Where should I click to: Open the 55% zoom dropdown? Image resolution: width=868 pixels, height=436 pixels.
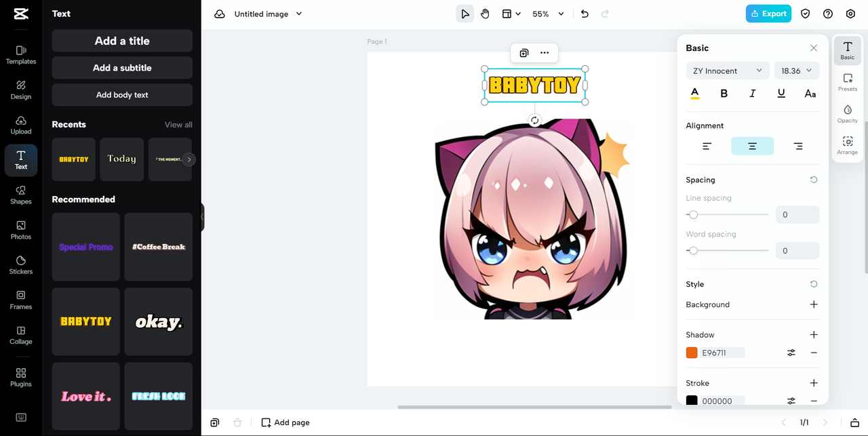[549, 14]
